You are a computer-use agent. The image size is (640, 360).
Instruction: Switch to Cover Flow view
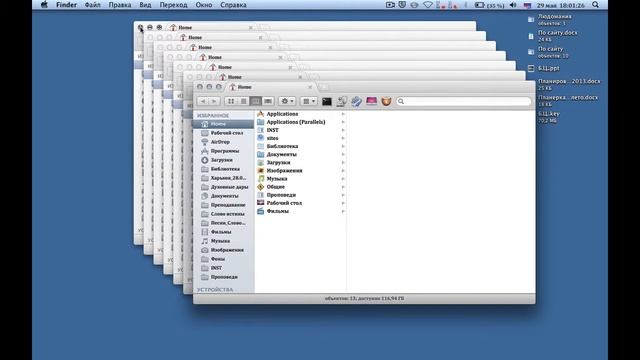(x=268, y=101)
